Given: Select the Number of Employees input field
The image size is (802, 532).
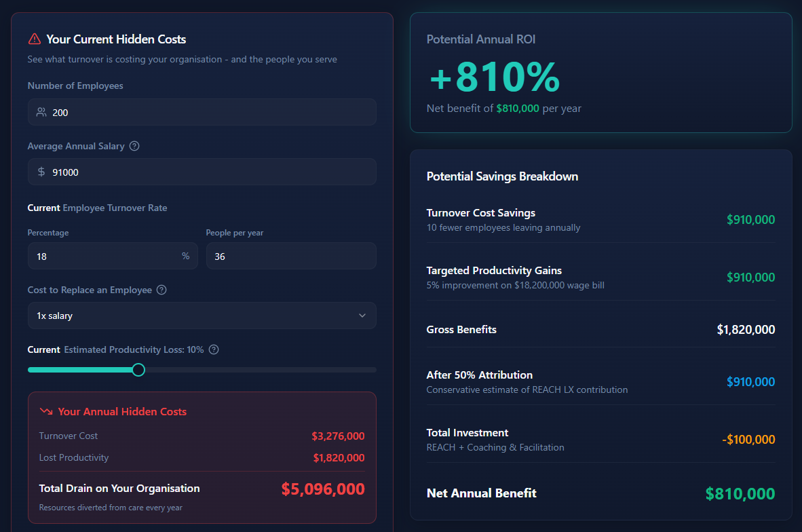Looking at the screenshot, I should tap(202, 112).
